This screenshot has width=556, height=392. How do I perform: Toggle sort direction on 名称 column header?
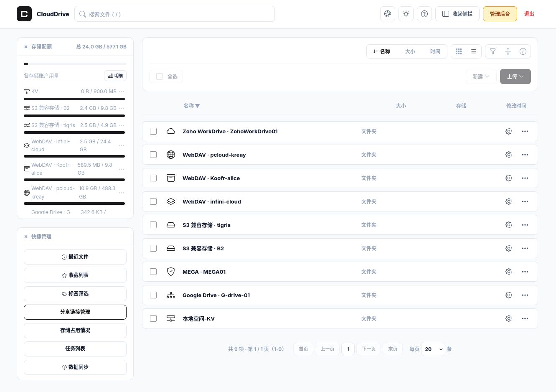192,106
